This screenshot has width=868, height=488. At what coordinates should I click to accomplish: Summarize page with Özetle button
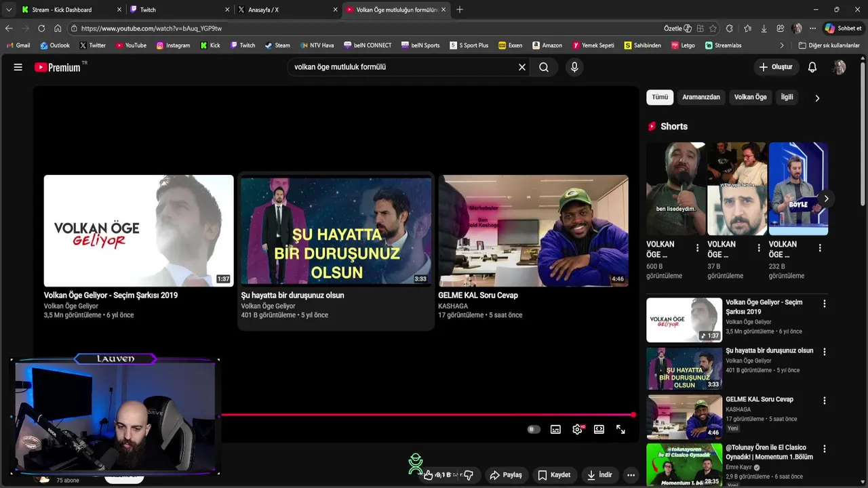coord(677,28)
